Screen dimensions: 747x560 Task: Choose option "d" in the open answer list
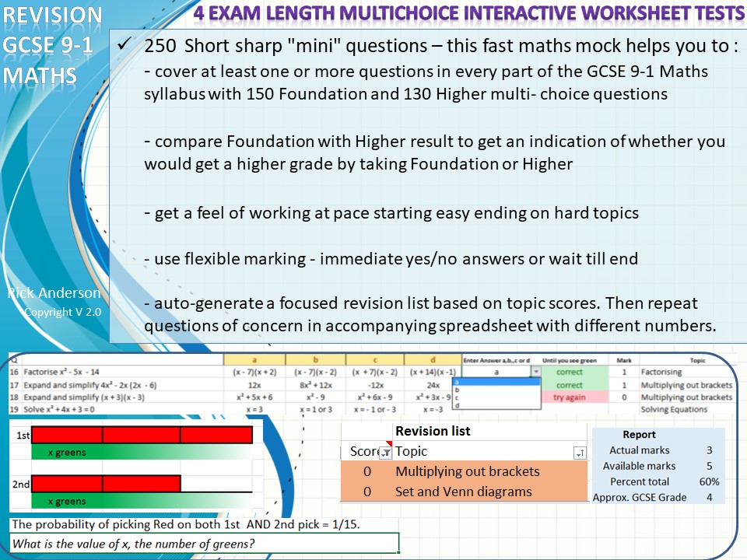(x=497, y=404)
